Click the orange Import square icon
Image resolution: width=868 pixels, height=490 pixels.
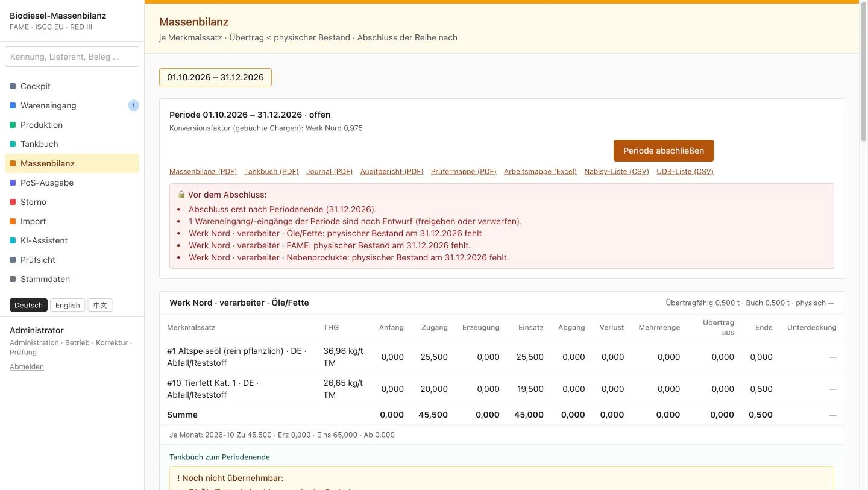point(13,221)
